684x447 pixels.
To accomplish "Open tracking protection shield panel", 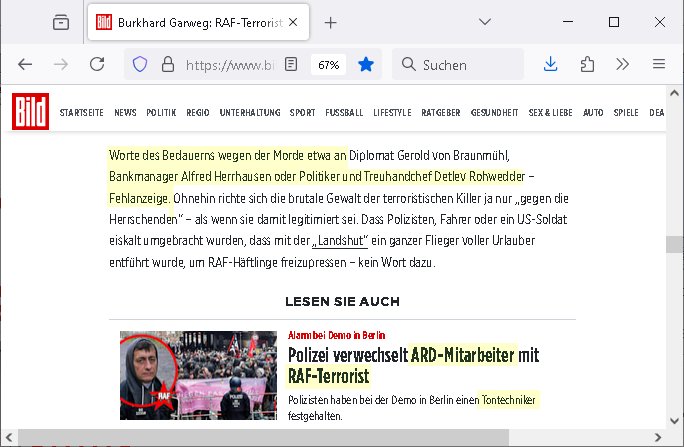I will pyautogui.click(x=140, y=65).
